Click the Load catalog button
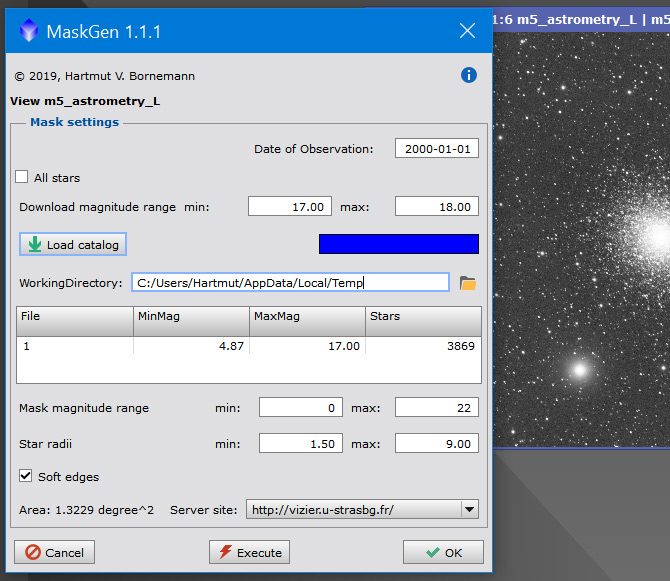The height and width of the screenshot is (581, 670). coord(73,244)
